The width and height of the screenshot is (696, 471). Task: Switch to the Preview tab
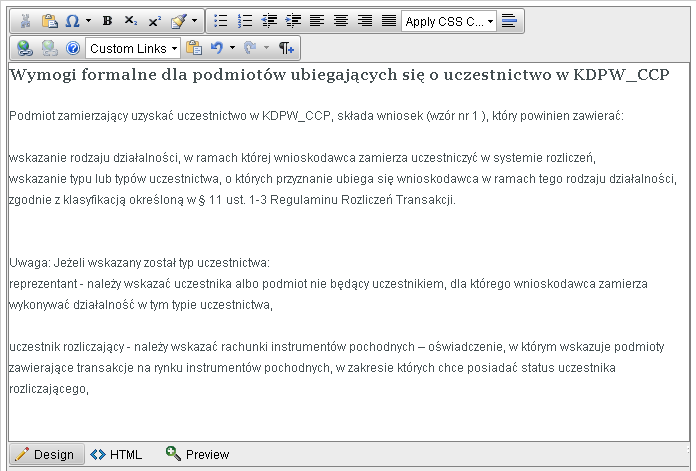coord(198,455)
